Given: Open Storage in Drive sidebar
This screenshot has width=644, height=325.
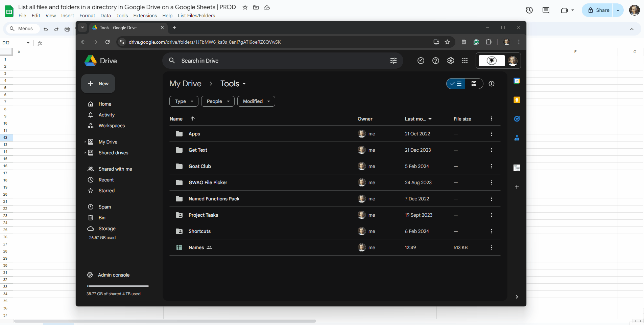Looking at the screenshot, I should pyautogui.click(x=107, y=229).
